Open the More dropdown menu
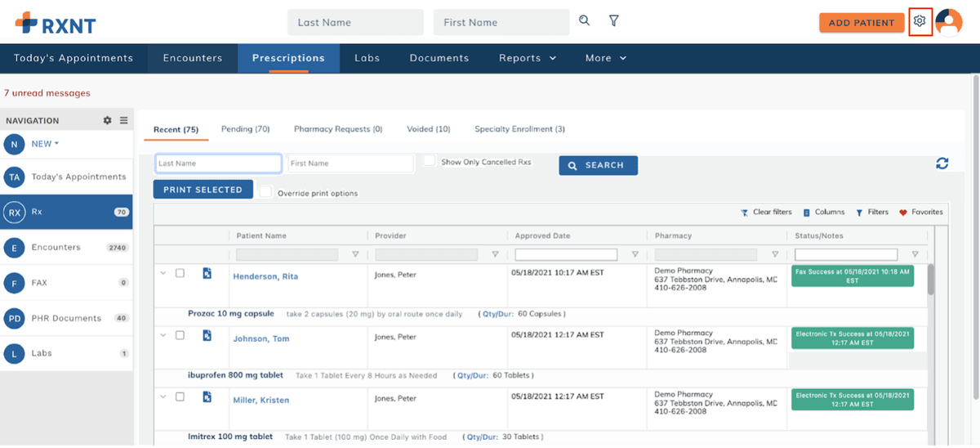This screenshot has width=980, height=448. pos(605,58)
